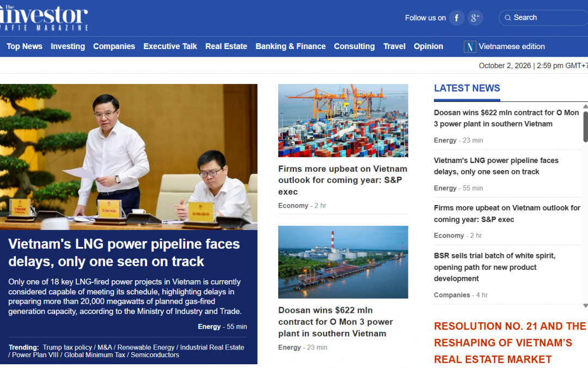Image resolution: width=588 pixels, height=368 pixels.
Task: Go to The Investor homepage logo
Action: (44, 17)
